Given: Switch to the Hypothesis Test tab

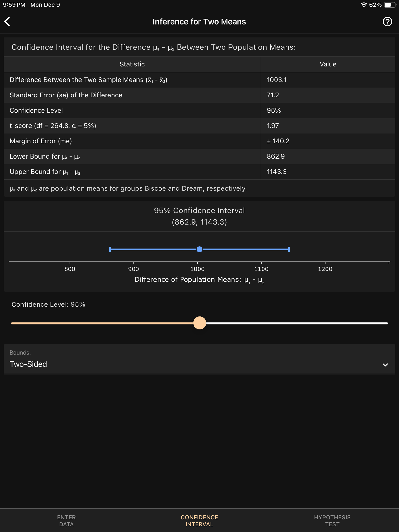Looking at the screenshot, I should point(332,521).
